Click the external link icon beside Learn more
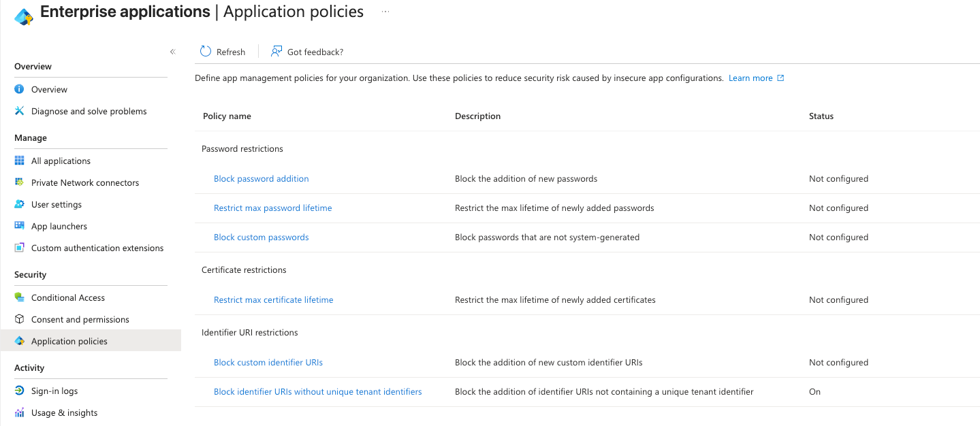This screenshot has height=426, width=980. coord(780,78)
